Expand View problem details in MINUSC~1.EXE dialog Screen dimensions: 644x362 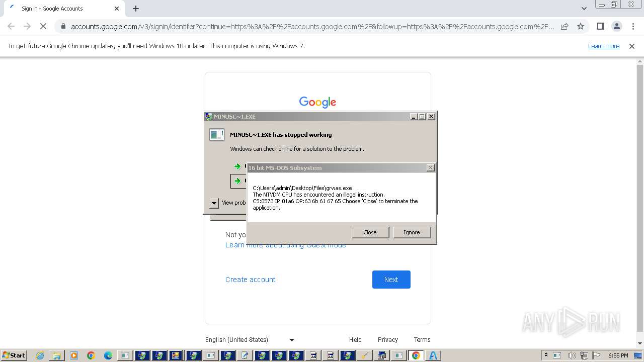tap(214, 203)
